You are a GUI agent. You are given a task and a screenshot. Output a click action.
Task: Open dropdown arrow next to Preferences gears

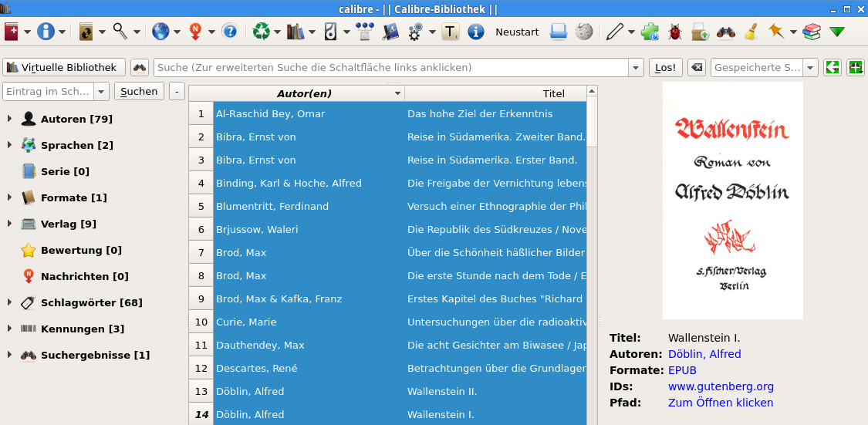point(432,32)
